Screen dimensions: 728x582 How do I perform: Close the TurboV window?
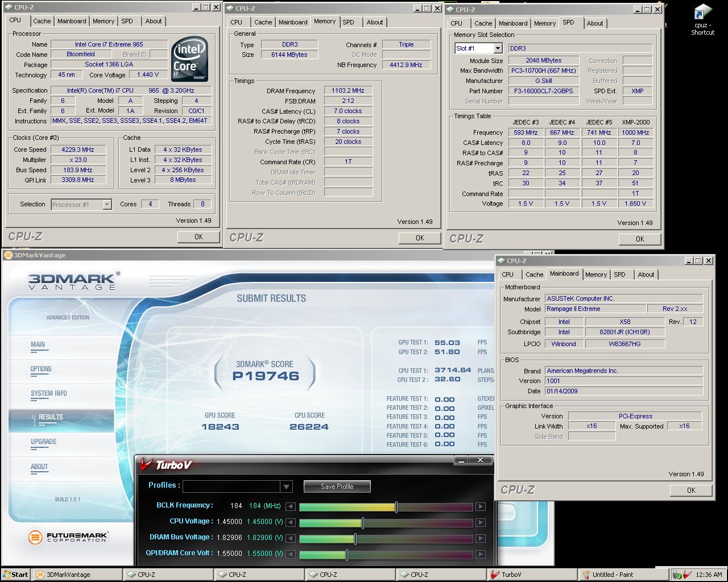click(481, 460)
